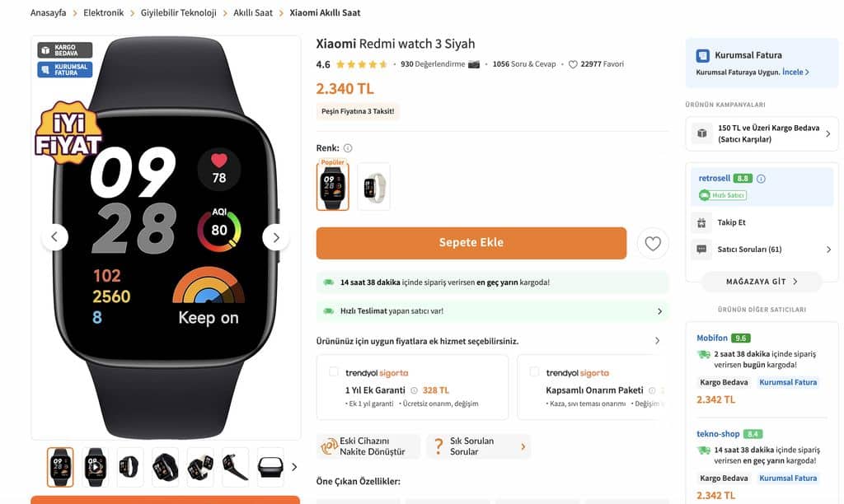Show previous product image with left arrow

click(x=54, y=236)
